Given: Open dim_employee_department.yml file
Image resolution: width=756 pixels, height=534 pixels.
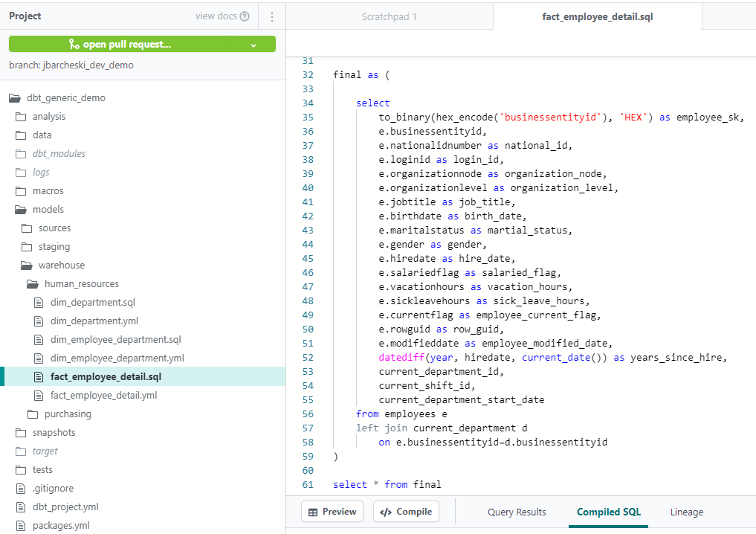Looking at the screenshot, I should pos(117,358).
